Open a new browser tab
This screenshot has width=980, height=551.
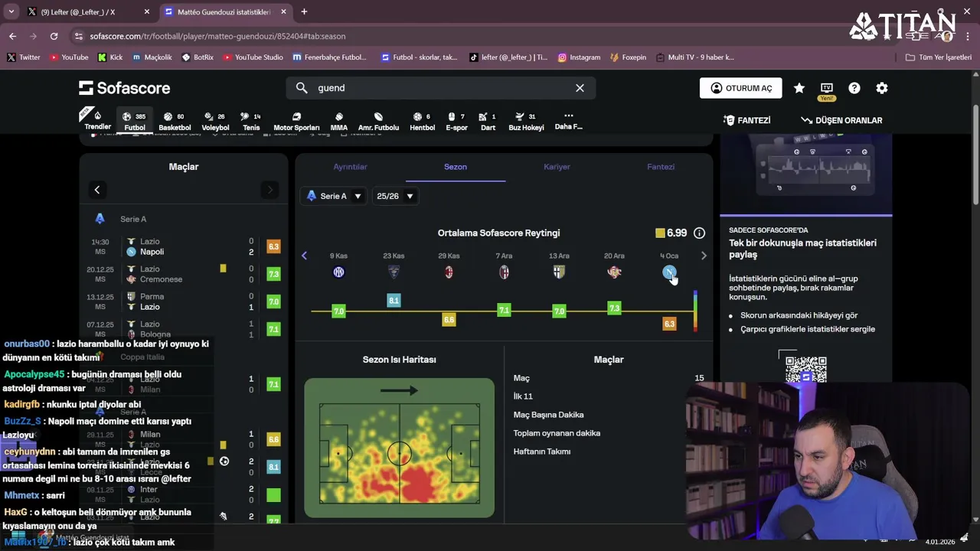(304, 12)
